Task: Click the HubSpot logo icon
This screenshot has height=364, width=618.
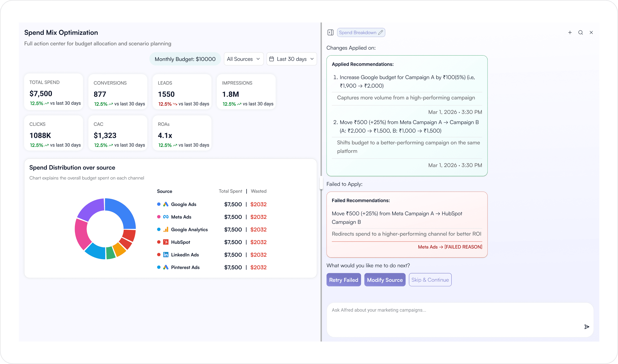Action: click(x=166, y=242)
